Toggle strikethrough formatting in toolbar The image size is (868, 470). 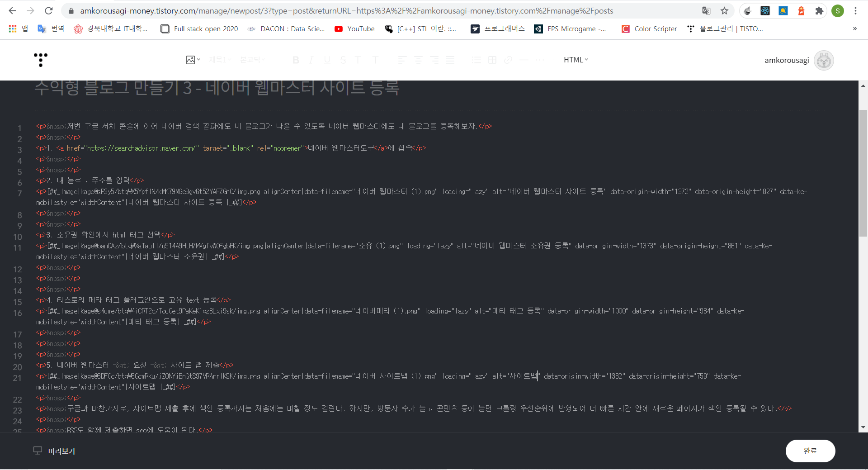[343, 60]
